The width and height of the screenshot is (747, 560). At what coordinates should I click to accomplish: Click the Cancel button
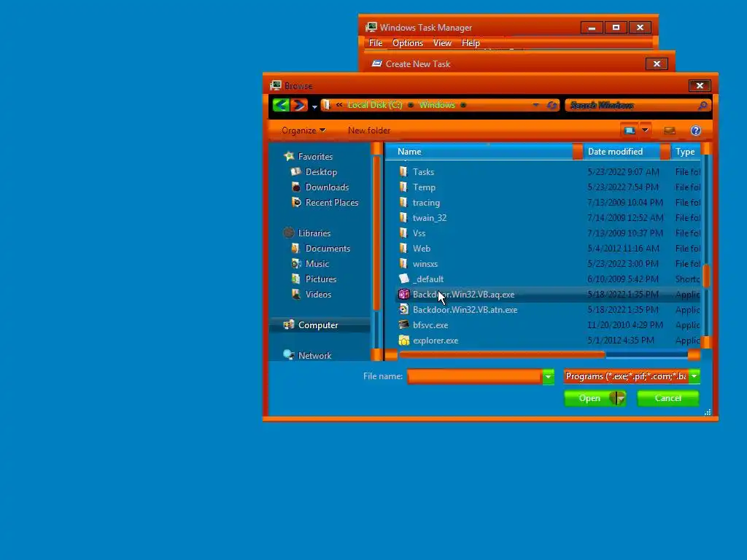[x=668, y=398]
